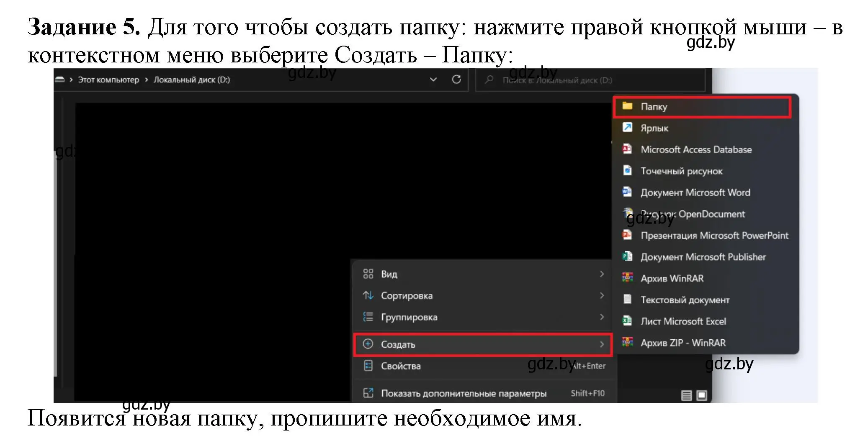Screen dimensions: 868x441
Task: Click the shortcut arrow icon beside Ярлык
Action: click(x=627, y=127)
